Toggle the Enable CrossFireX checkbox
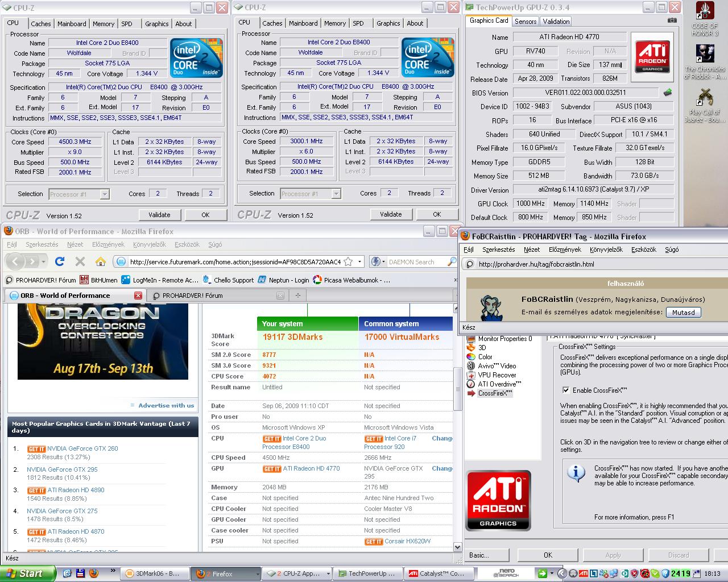728x582 pixels. (565, 390)
